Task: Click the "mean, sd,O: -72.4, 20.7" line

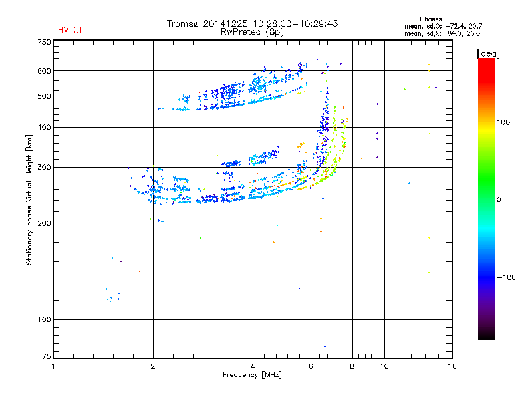Action: pos(443,26)
